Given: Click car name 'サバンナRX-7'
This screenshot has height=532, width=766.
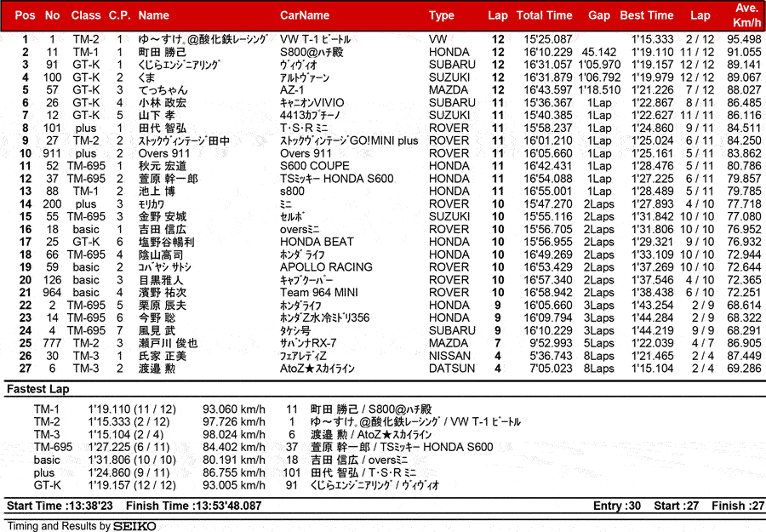Looking at the screenshot, I should click(x=308, y=343).
